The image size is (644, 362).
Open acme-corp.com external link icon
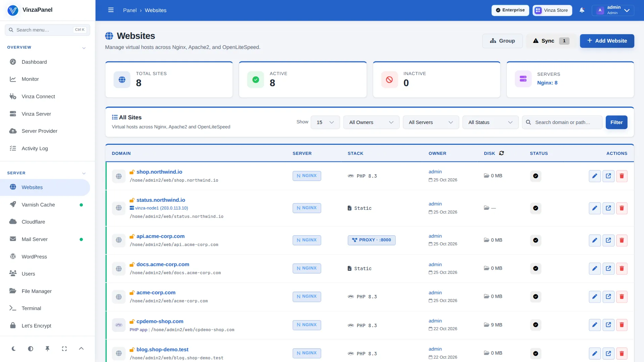(608, 297)
